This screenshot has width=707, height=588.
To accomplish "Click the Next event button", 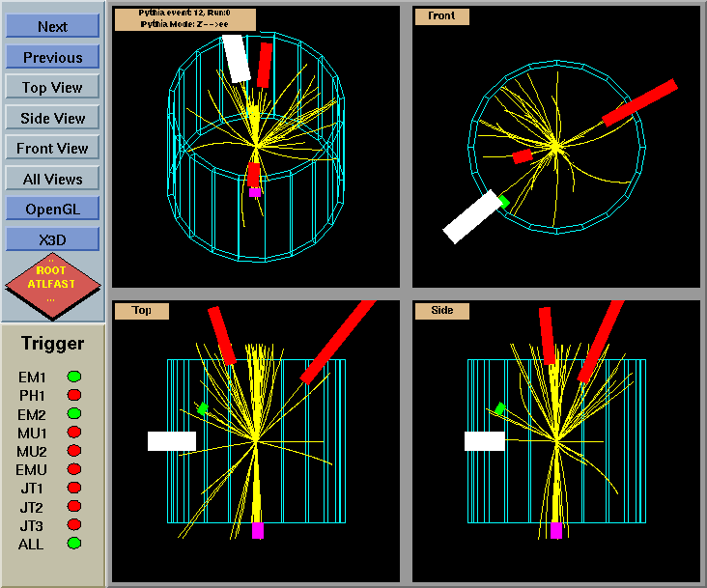I will [52, 26].
